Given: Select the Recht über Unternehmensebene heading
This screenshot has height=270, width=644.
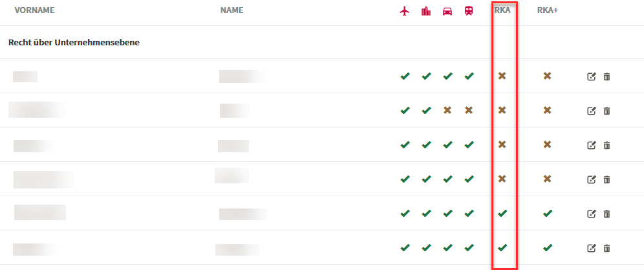Looking at the screenshot, I should (74, 42).
